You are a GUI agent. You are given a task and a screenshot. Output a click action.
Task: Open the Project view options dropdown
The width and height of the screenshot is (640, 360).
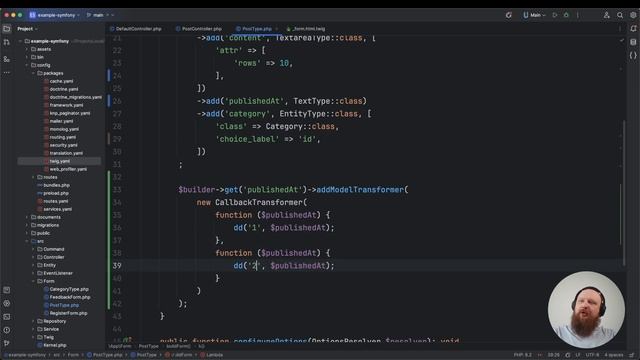27,29
